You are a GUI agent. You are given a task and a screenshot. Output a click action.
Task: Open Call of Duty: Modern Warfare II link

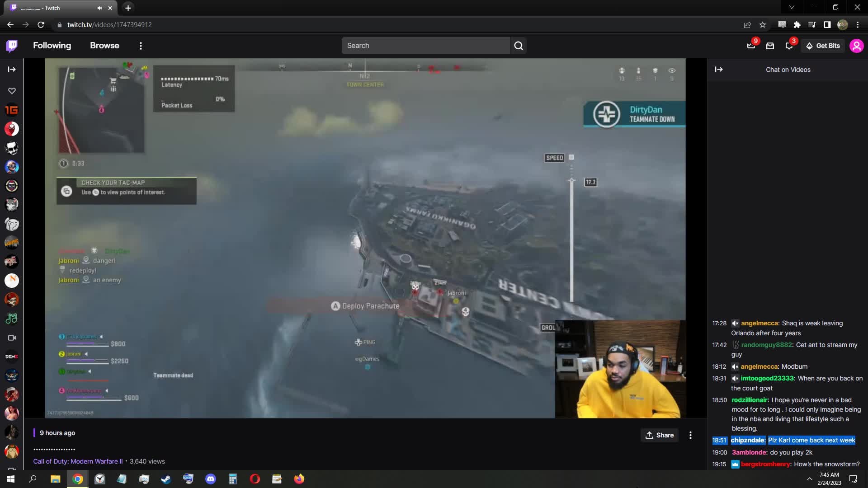pyautogui.click(x=78, y=461)
